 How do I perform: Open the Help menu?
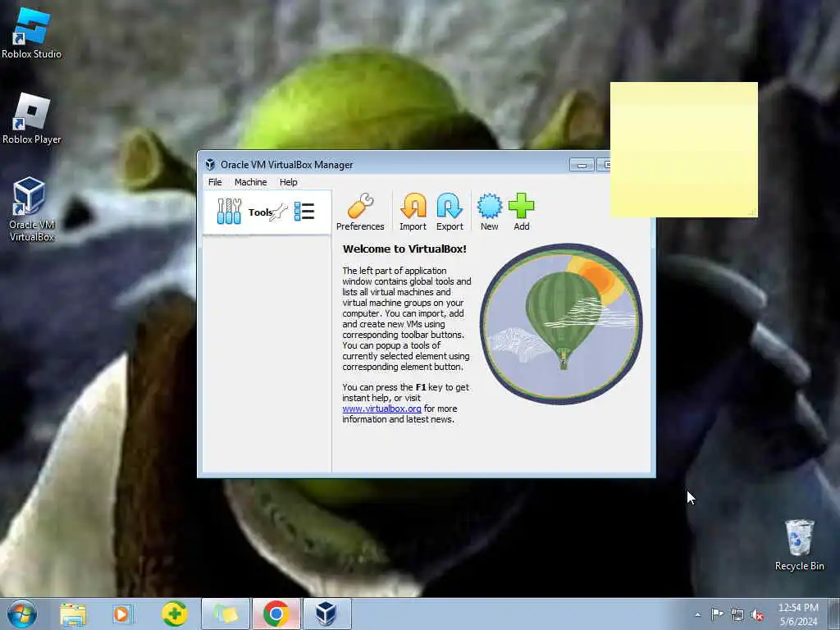click(288, 182)
